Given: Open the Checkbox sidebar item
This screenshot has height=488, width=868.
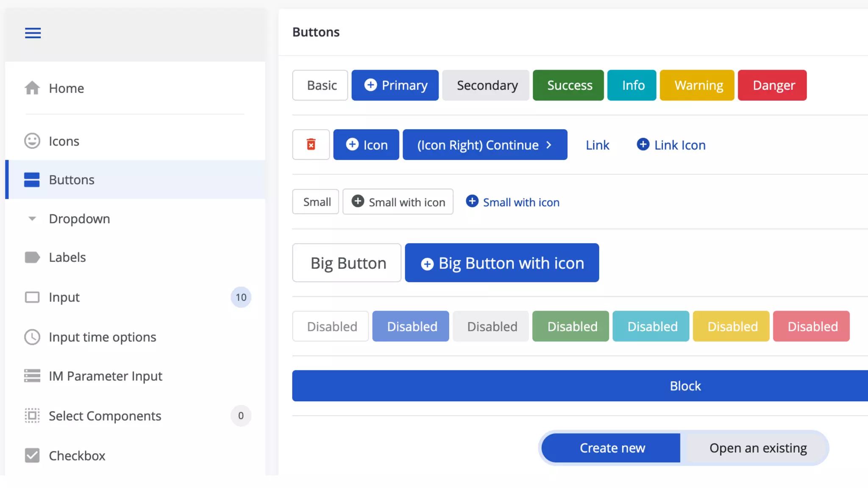Looking at the screenshot, I should [x=77, y=455].
